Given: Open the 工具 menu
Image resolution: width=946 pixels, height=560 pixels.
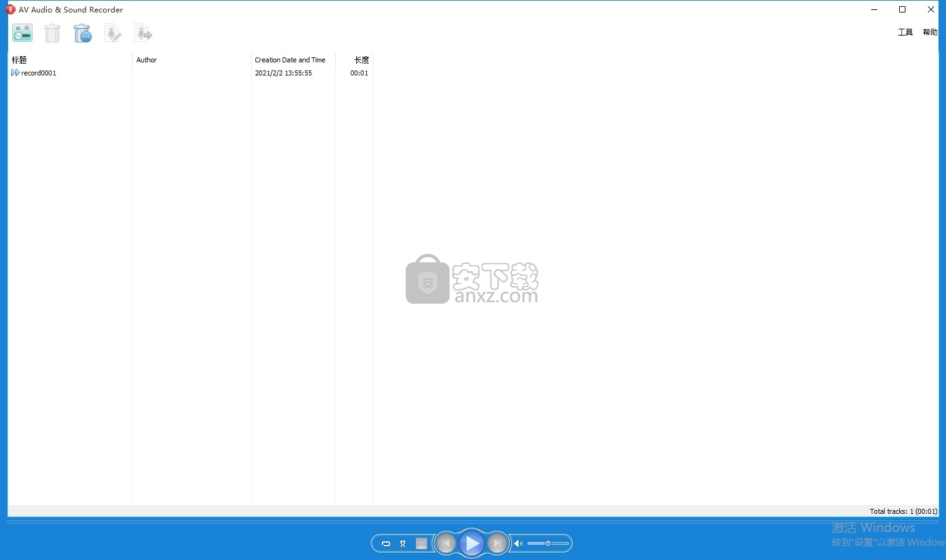Looking at the screenshot, I should click(x=905, y=32).
